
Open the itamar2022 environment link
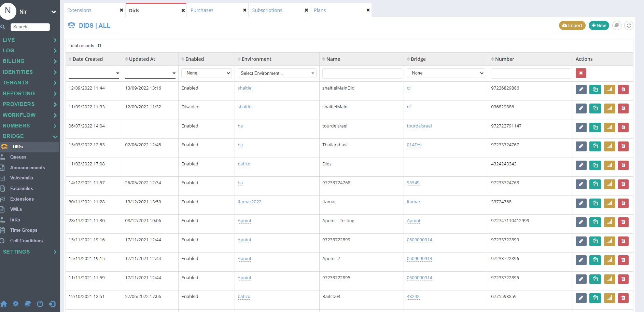(249, 202)
